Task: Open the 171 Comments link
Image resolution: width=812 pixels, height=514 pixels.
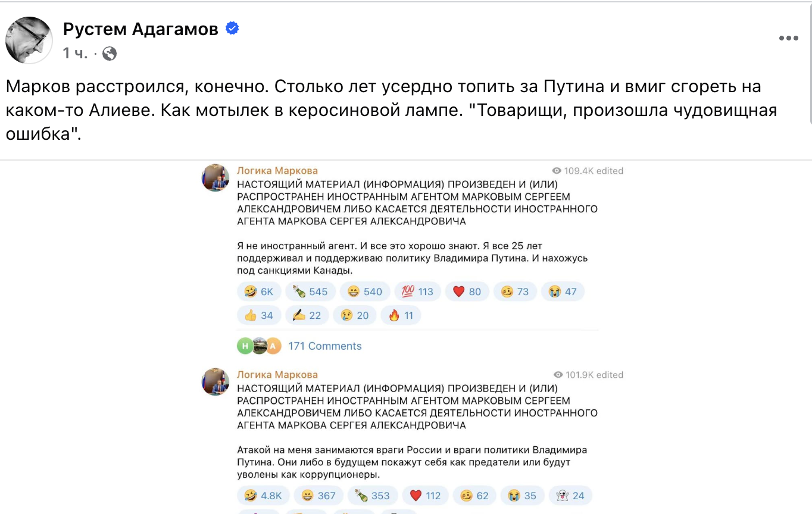Action: pyautogui.click(x=324, y=346)
